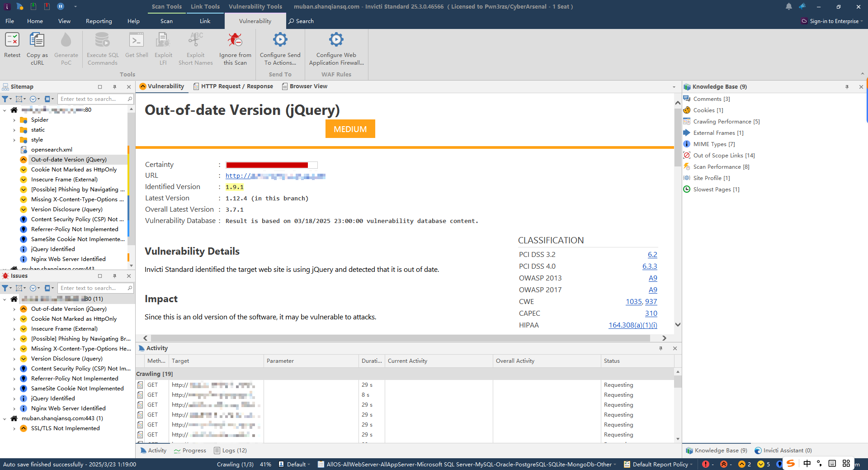Viewport: 868px width, 470px height.
Task: Click new scan shark fin icon
Action: click(20, 6)
